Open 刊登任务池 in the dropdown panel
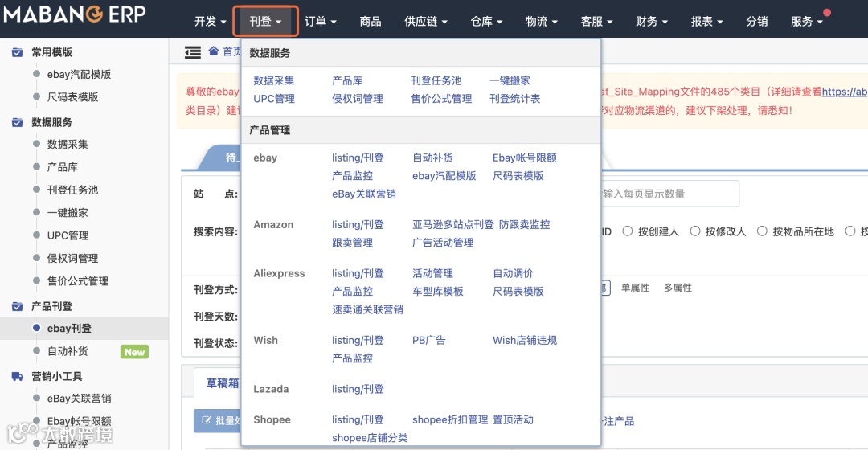The image size is (868, 450). coord(436,81)
